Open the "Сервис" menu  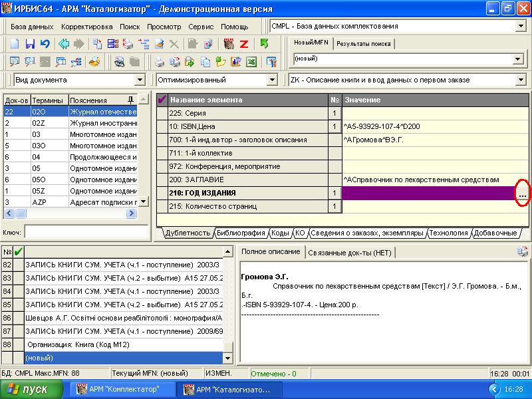(x=201, y=27)
